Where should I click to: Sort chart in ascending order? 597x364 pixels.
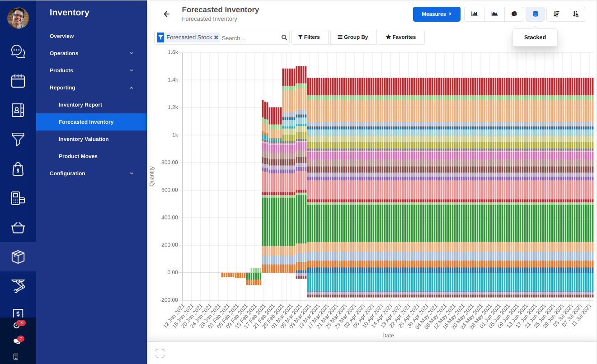576,14
